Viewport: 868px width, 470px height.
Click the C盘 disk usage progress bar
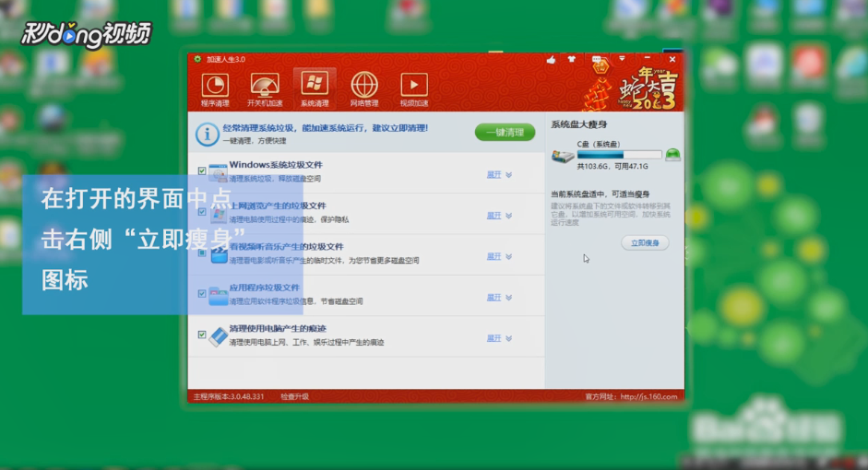[619, 155]
